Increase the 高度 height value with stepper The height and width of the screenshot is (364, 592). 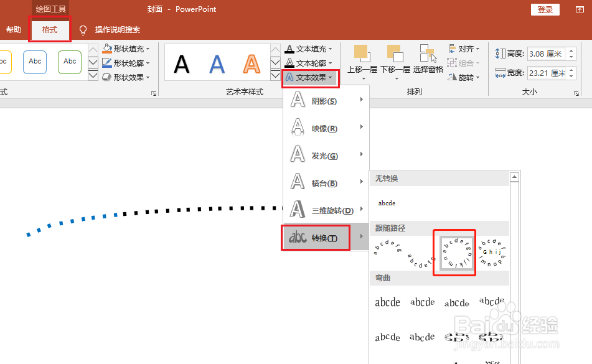[571, 50]
